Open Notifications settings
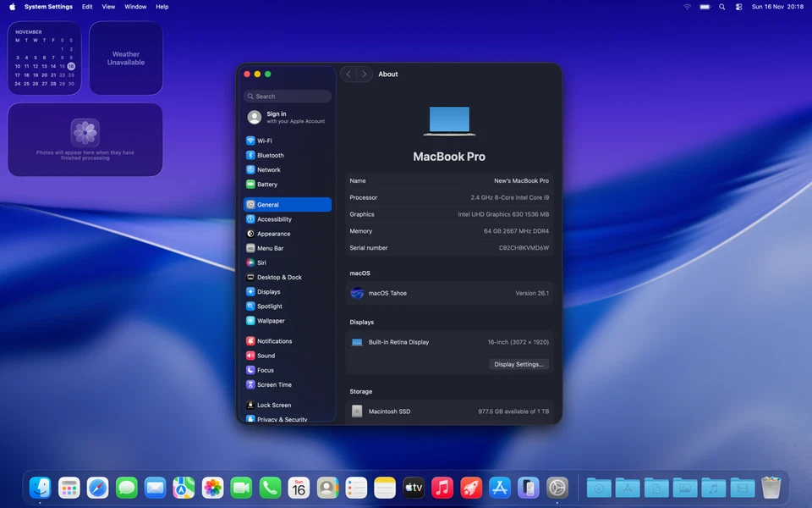 [274, 341]
